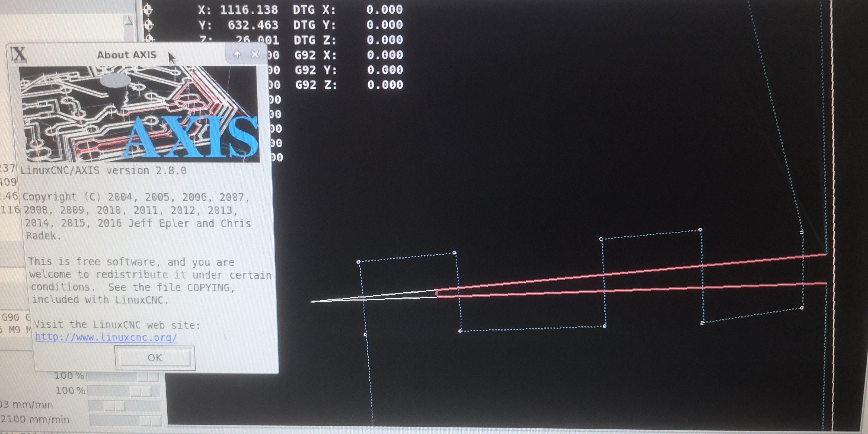Adjust the jog speed slider ending in 03 mm/min
The width and height of the screenshot is (868, 434).
125,406
